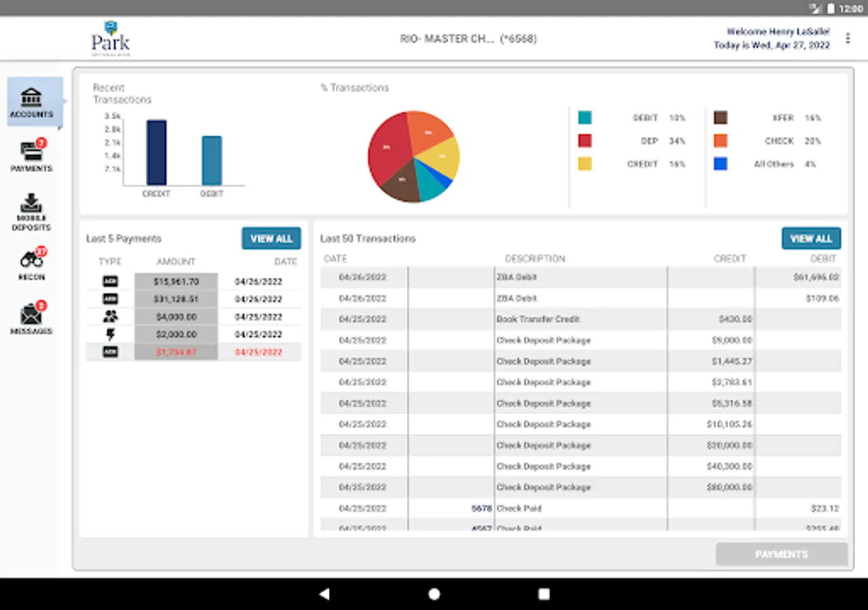Select the red $1,754.87 payment amount
Screen dimensions: 868x610
tap(176, 352)
